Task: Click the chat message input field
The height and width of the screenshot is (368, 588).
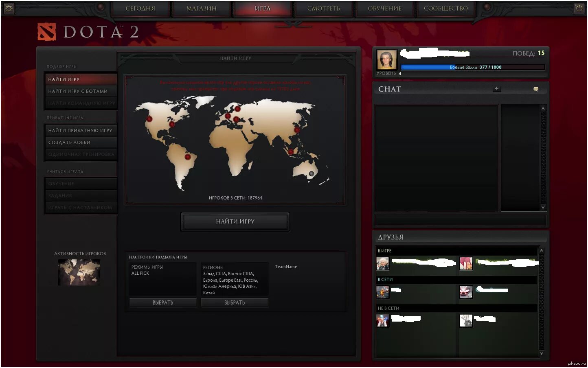Action: click(461, 220)
